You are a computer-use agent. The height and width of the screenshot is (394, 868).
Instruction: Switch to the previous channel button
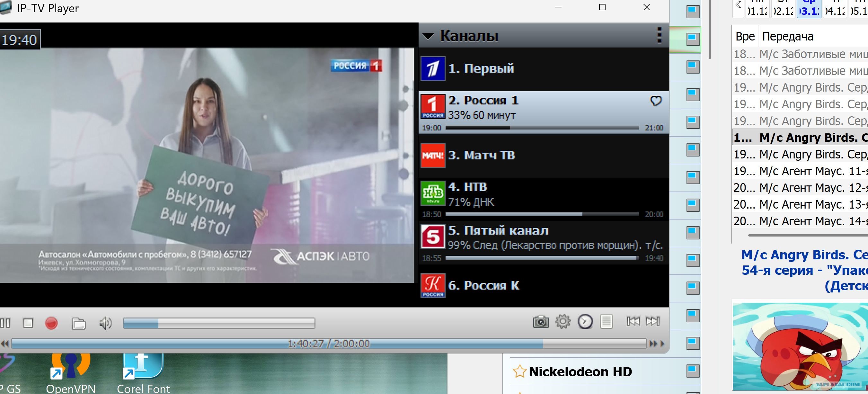pyautogui.click(x=633, y=322)
